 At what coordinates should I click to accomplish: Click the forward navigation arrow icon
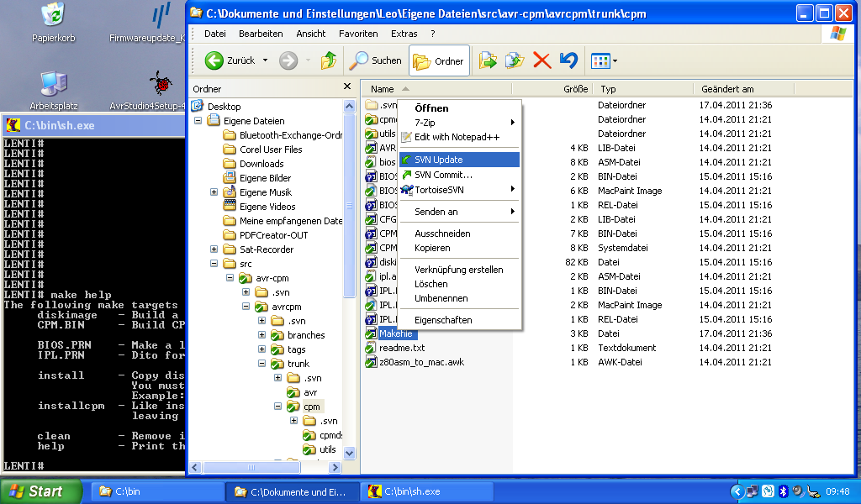coord(288,60)
